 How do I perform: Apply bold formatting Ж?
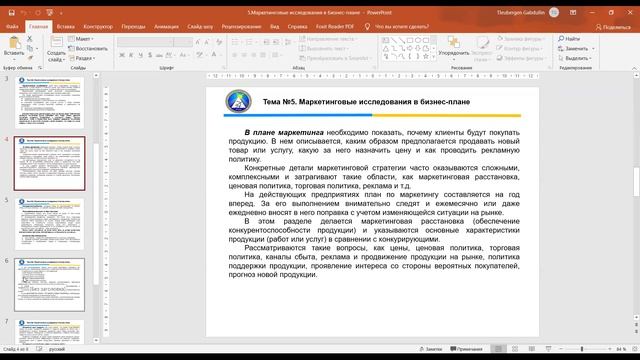point(122,55)
